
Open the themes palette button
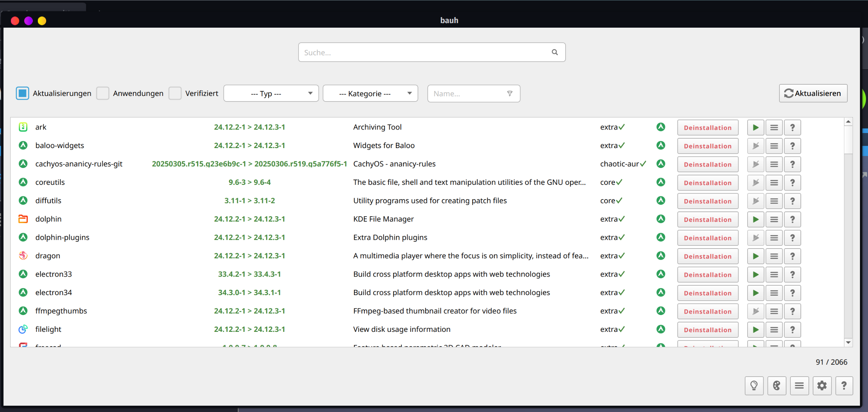(777, 386)
